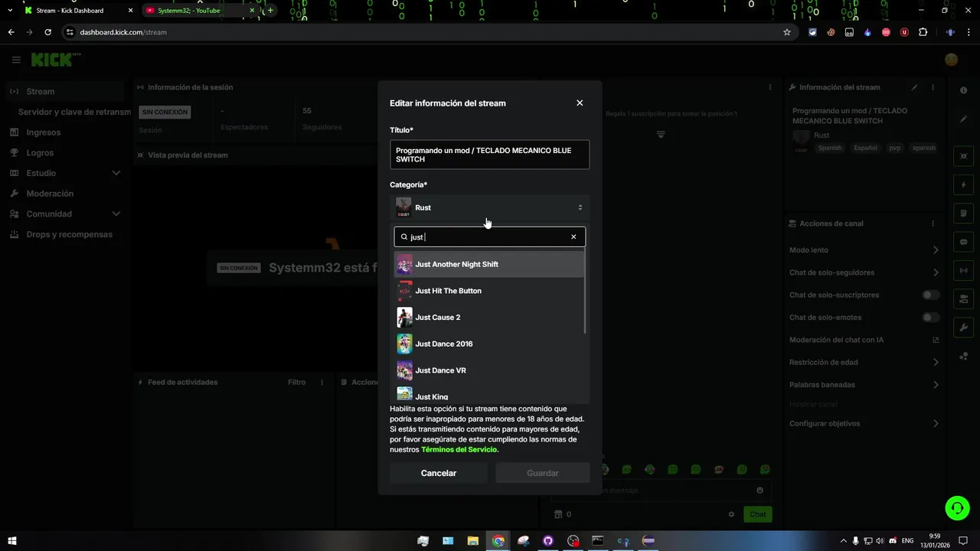Click the lightning bolt icon in right rail
The image size is (980, 551).
point(963,184)
